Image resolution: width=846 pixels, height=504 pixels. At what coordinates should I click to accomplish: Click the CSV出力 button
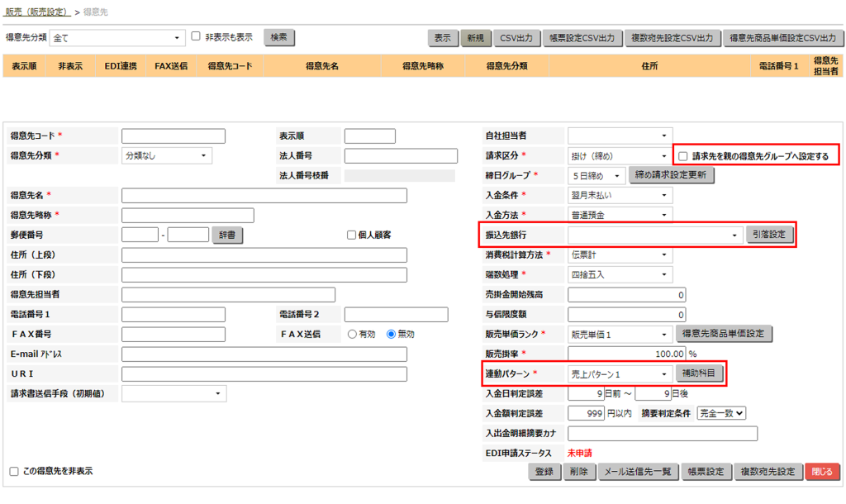(516, 38)
